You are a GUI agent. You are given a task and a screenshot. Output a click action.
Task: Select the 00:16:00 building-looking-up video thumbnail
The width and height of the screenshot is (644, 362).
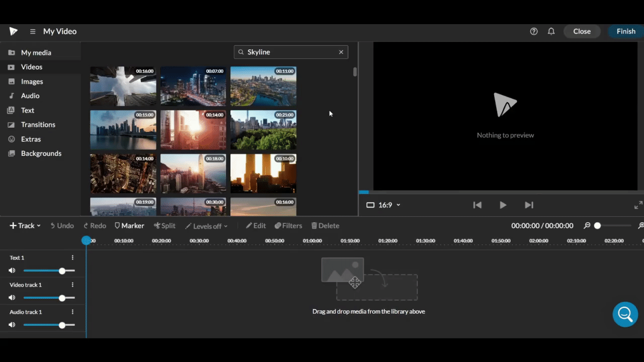[123, 86]
